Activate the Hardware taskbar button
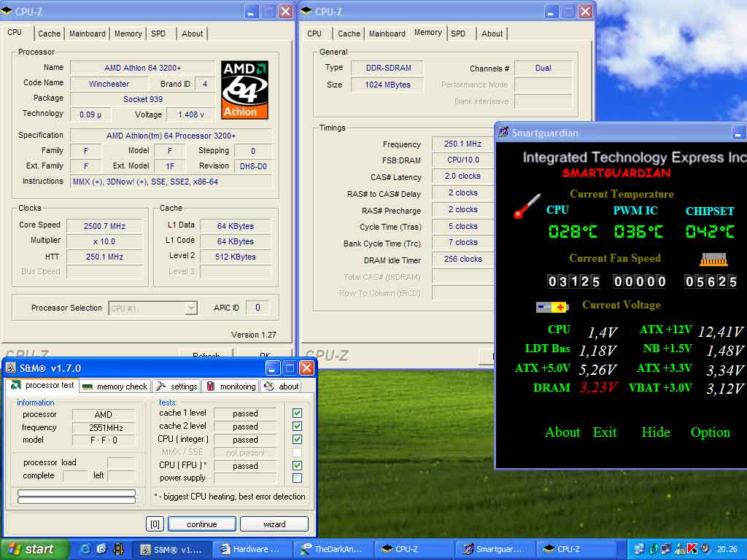Image resolution: width=747 pixels, height=560 pixels. [251, 549]
